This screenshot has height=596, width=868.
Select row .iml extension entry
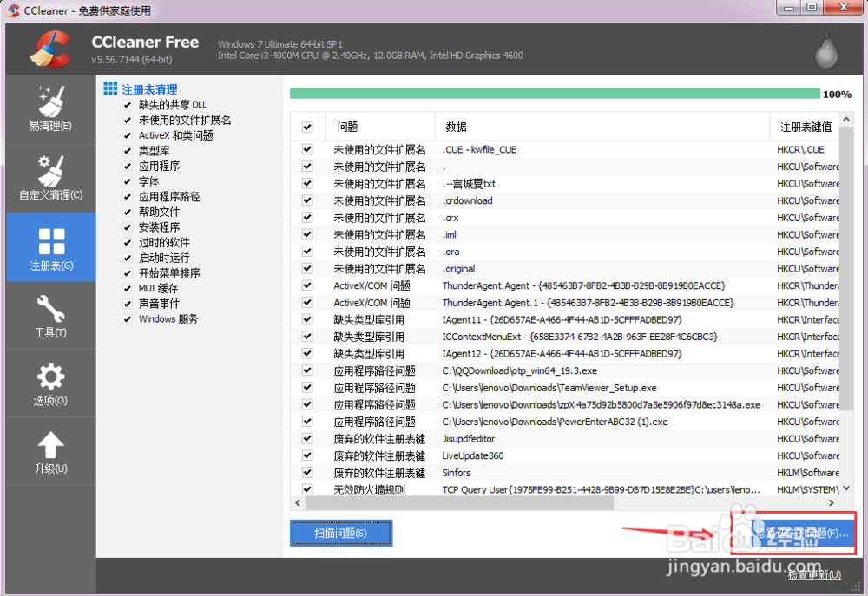565,234
